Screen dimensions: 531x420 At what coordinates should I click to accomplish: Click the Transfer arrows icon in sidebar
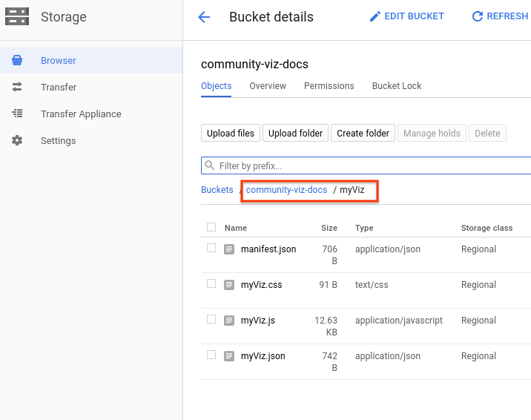[x=17, y=88]
